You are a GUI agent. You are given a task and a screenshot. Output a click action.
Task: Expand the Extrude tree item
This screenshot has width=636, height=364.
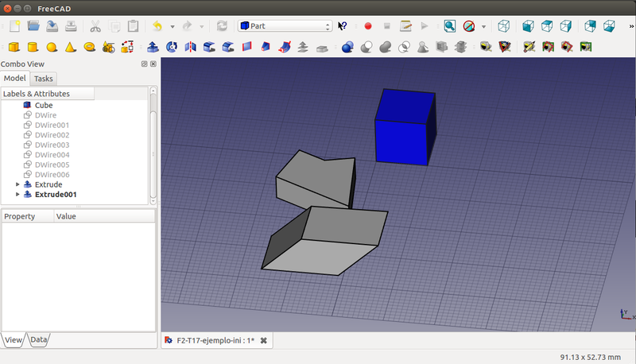click(x=18, y=184)
